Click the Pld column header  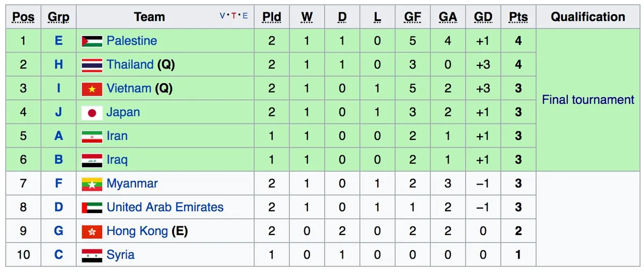pyautogui.click(x=272, y=17)
